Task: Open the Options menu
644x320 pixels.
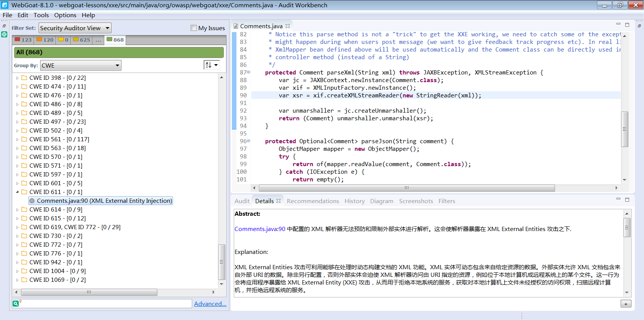Action: pos(65,15)
